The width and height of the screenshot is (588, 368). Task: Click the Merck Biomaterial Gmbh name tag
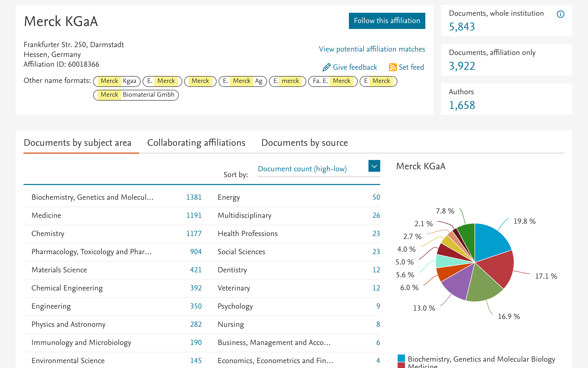pos(136,95)
